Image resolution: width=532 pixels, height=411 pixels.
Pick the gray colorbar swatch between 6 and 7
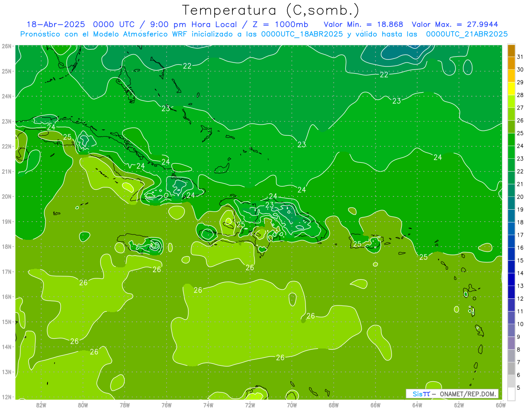coord(511,368)
